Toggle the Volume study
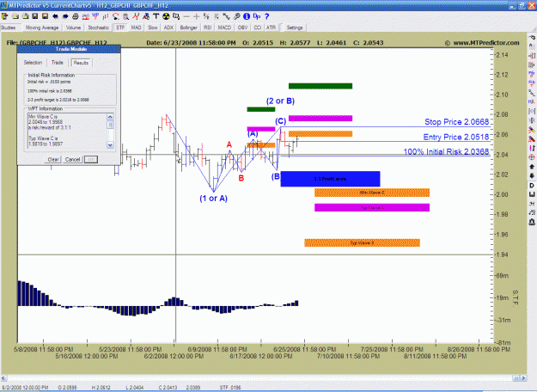 point(73,28)
